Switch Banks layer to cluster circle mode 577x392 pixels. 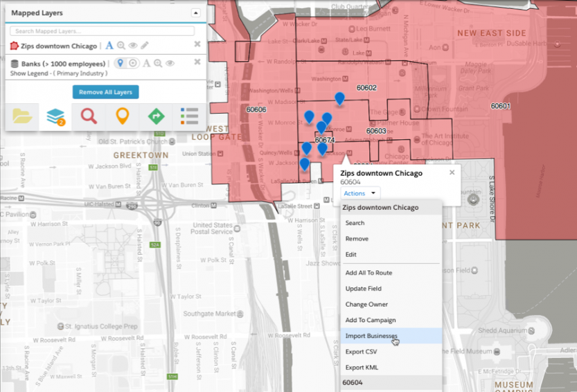point(133,63)
